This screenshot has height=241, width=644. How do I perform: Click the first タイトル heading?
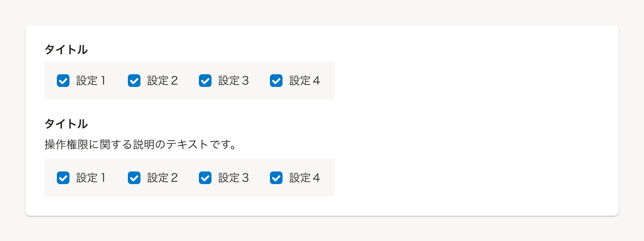tap(66, 50)
